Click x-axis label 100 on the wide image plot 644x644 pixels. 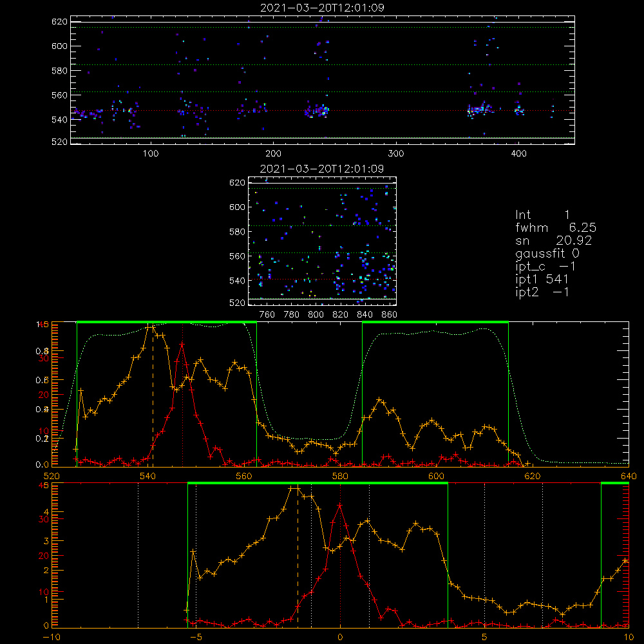[x=151, y=154]
